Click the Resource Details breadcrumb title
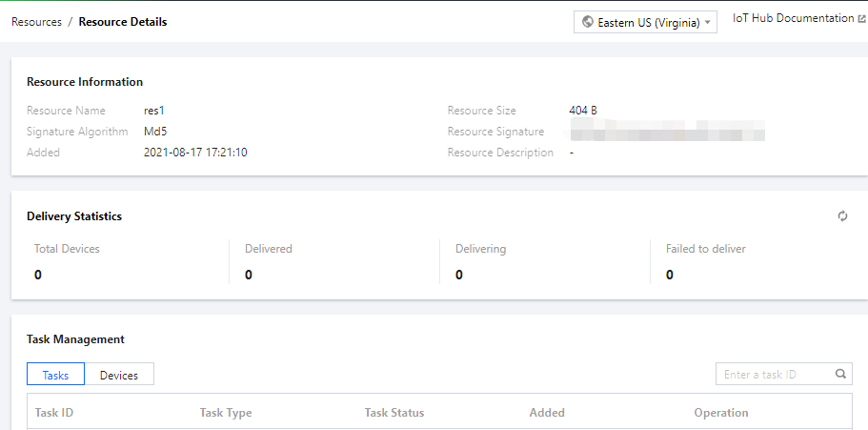The height and width of the screenshot is (430, 868). 123,21
